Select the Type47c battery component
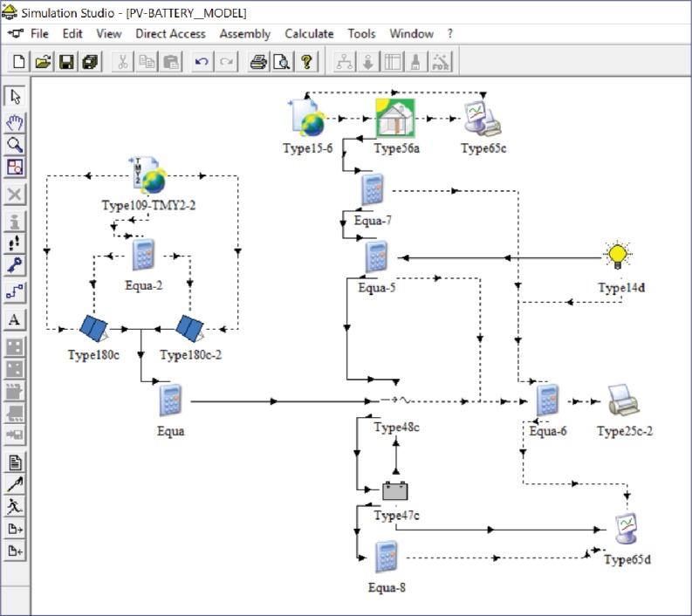 (395, 490)
